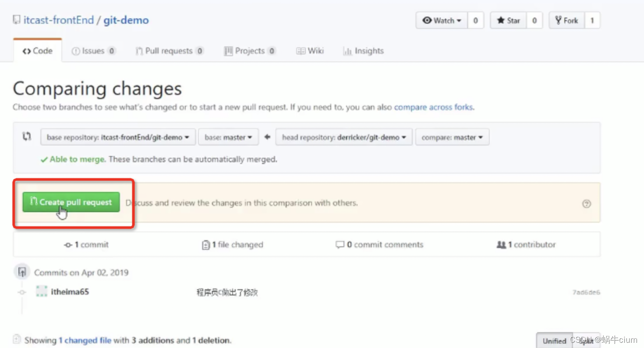Open the itcast-frontEnd owner link
Image resolution: width=644 pixels, height=348 pixels.
59,20
